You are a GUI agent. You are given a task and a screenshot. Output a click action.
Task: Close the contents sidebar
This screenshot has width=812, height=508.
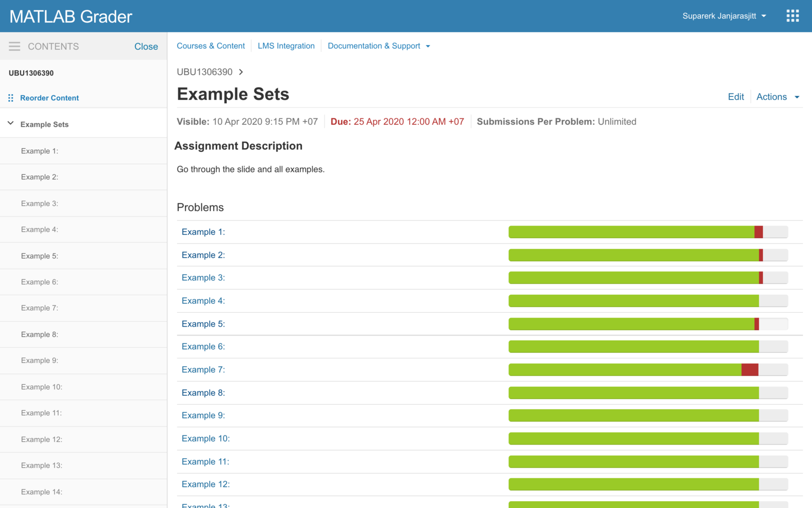[x=146, y=47]
